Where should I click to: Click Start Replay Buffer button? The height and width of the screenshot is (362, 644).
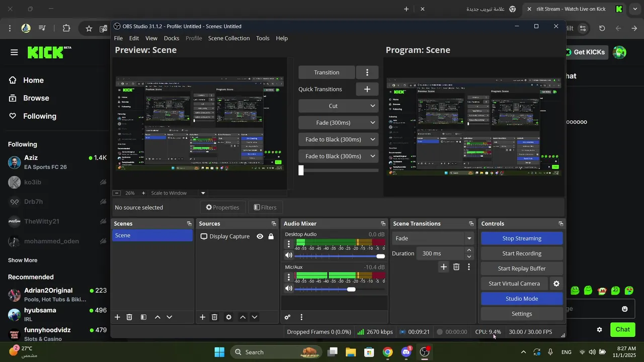click(522, 268)
